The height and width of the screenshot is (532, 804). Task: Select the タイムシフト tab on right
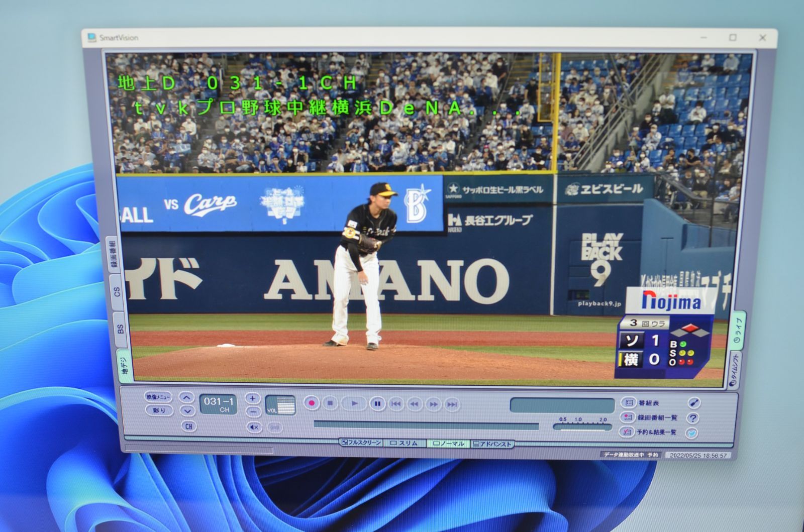(x=735, y=370)
